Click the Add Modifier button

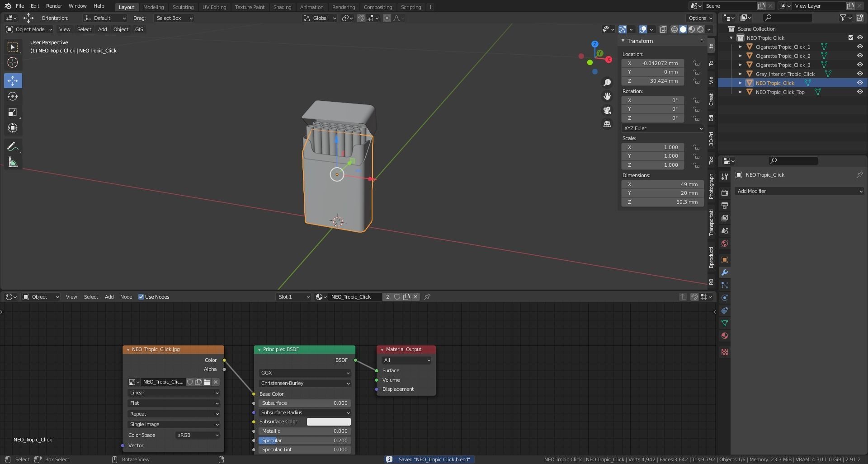799,191
